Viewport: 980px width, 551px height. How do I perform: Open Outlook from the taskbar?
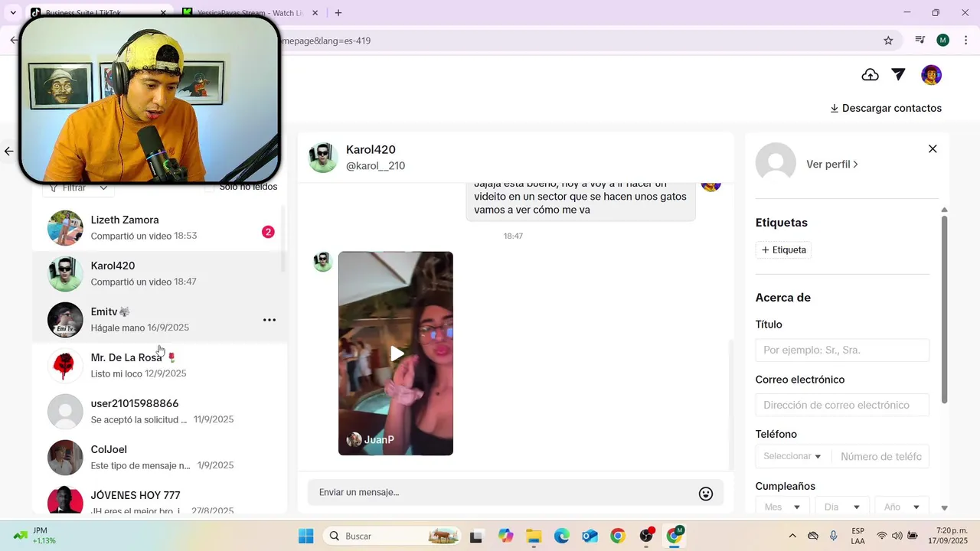click(590, 536)
